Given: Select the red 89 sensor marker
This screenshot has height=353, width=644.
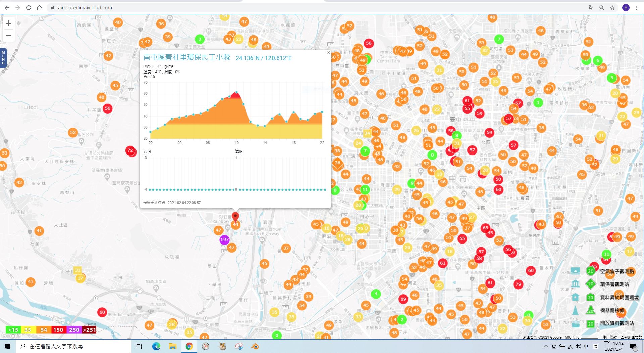Looking at the screenshot, I should click(x=403, y=299).
